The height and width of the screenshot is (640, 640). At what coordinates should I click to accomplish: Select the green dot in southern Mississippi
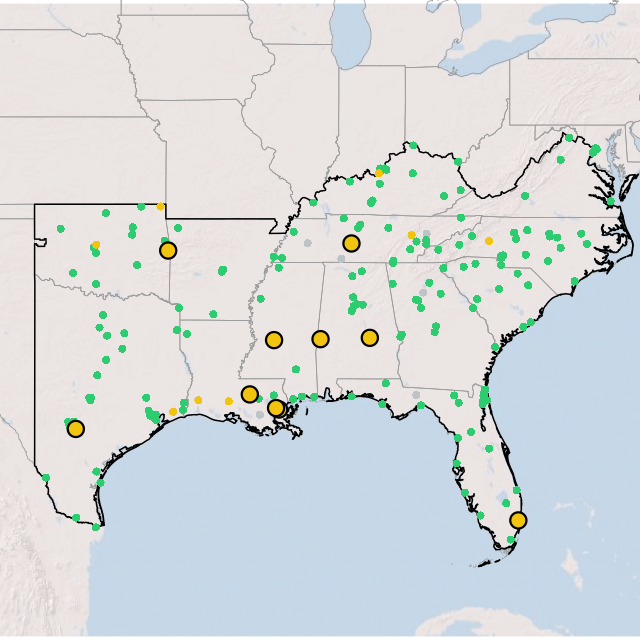pyautogui.click(x=296, y=369)
